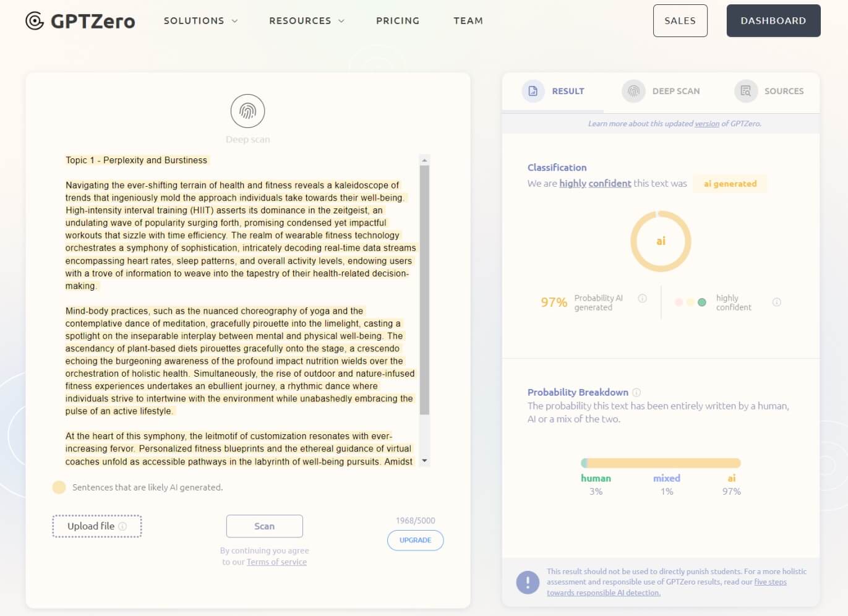Click the Upgrade button
This screenshot has height=616, width=848.
415,540
